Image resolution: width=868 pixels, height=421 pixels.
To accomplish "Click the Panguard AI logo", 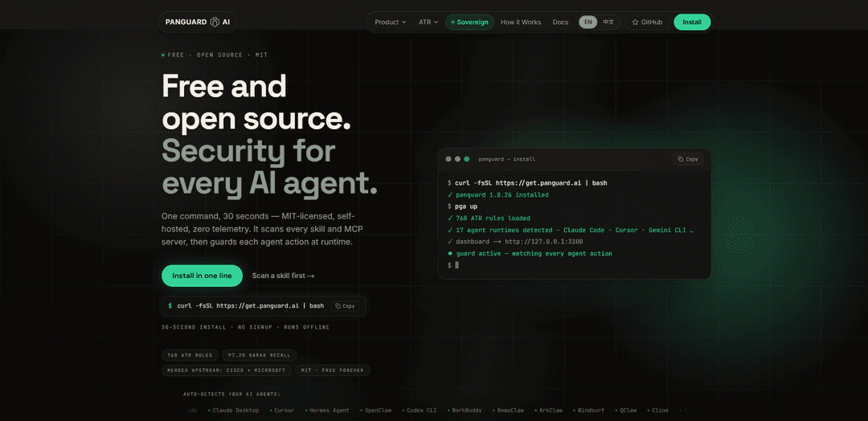I will click(198, 22).
